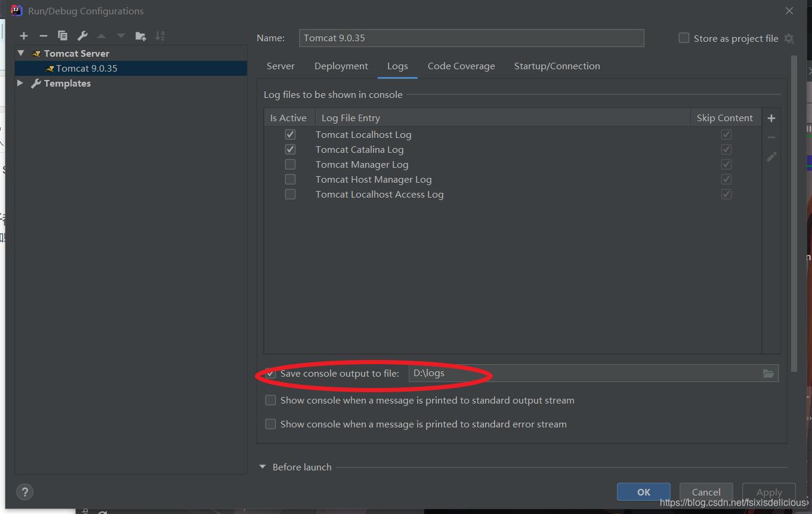Enable show console on standard output message
The width and height of the screenshot is (812, 514).
point(271,400)
